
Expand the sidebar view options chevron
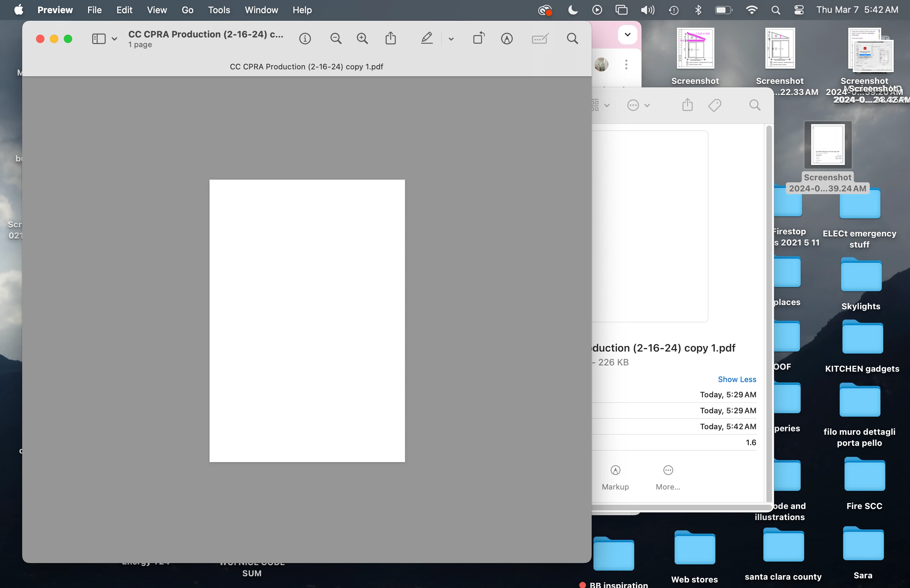pos(114,38)
